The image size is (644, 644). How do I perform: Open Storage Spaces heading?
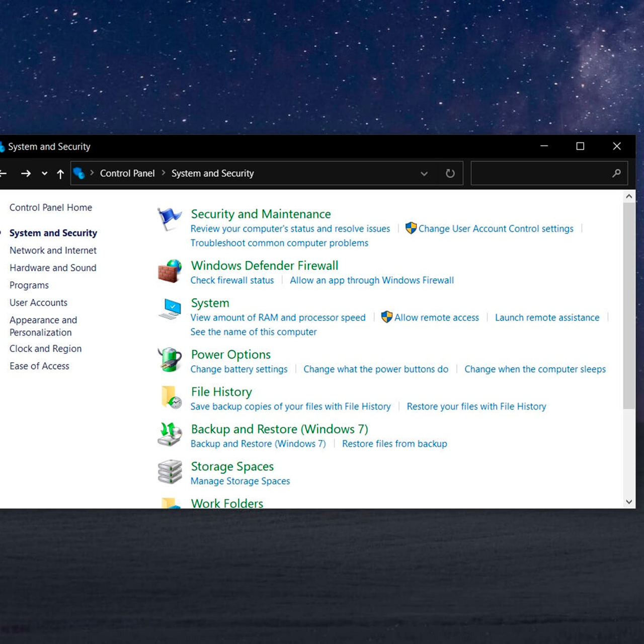pyautogui.click(x=232, y=466)
